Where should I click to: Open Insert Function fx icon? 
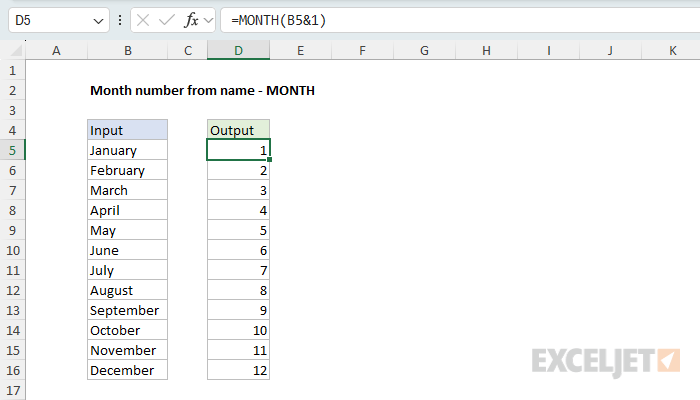point(191,20)
